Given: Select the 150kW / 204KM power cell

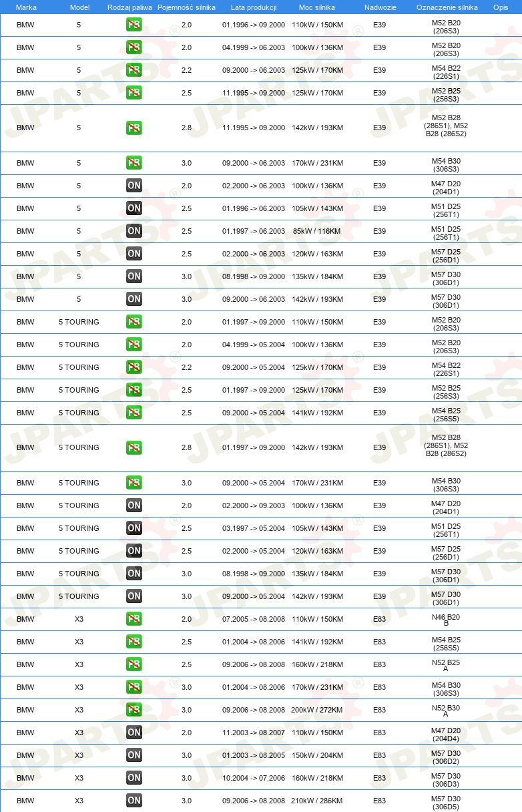Looking at the screenshot, I should [317, 755].
